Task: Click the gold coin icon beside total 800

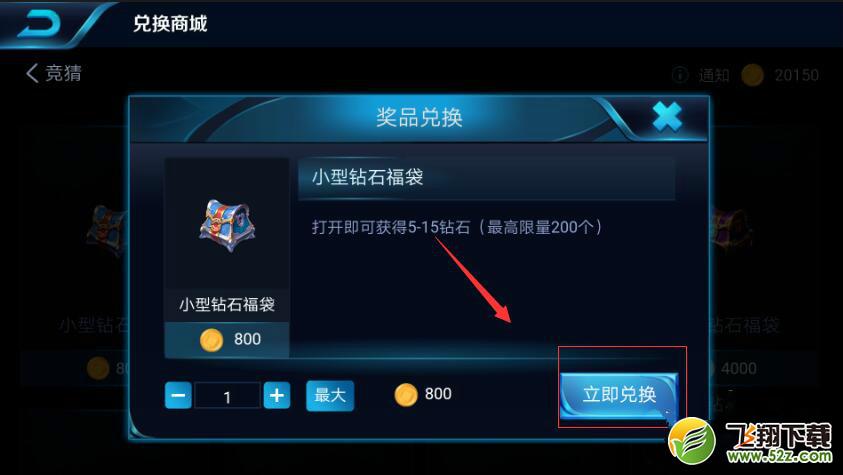Action: click(x=406, y=395)
